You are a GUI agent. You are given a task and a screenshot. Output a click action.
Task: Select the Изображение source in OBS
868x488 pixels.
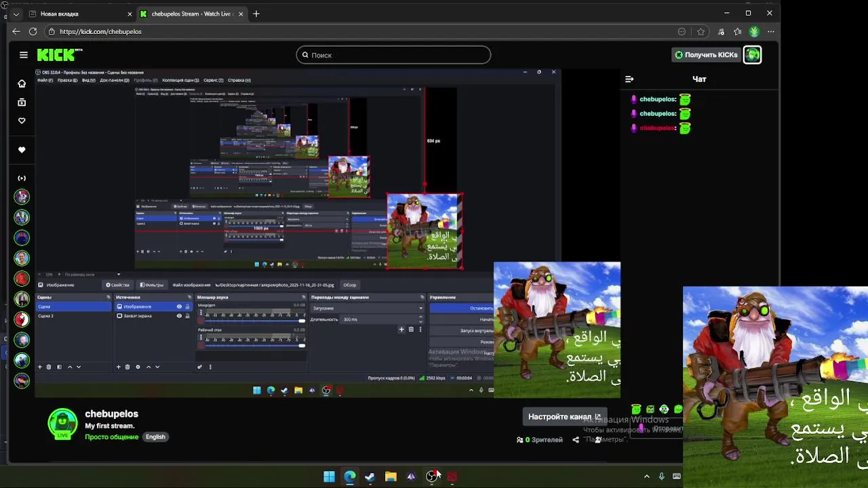tap(152, 306)
